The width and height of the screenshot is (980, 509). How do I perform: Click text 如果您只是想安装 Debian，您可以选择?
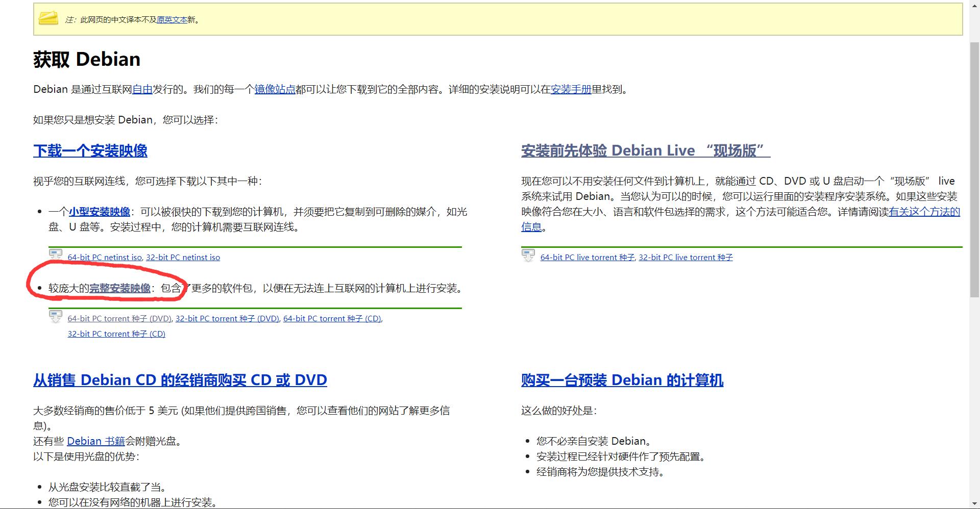click(x=126, y=120)
